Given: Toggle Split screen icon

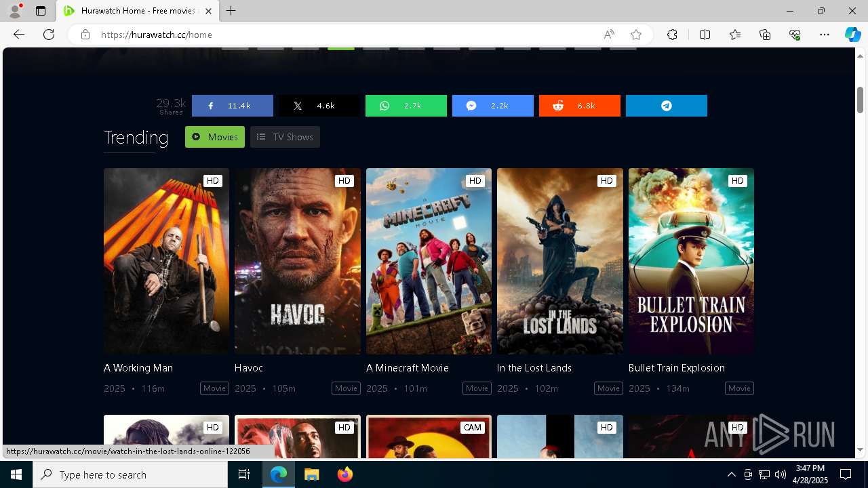Looking at the screenshot, I should click(705, 35).
